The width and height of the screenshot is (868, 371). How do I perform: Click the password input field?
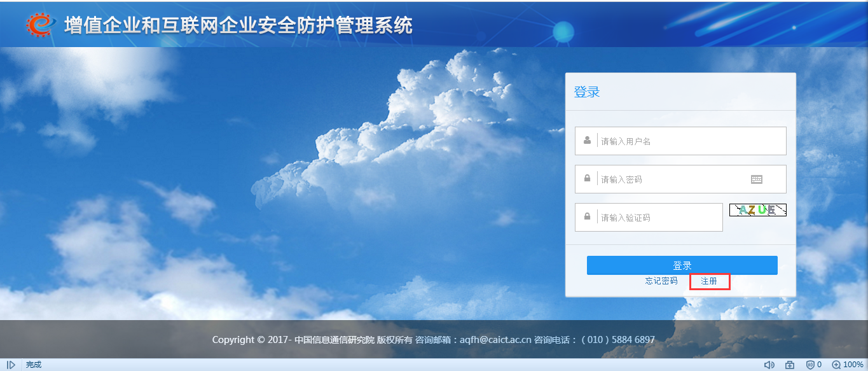point(680,179)
